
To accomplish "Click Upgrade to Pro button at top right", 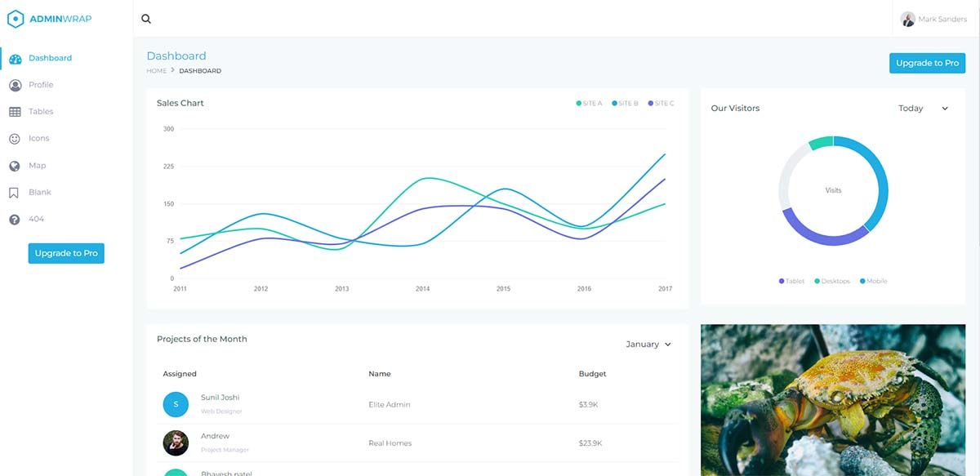I will [x=927, y=63].
